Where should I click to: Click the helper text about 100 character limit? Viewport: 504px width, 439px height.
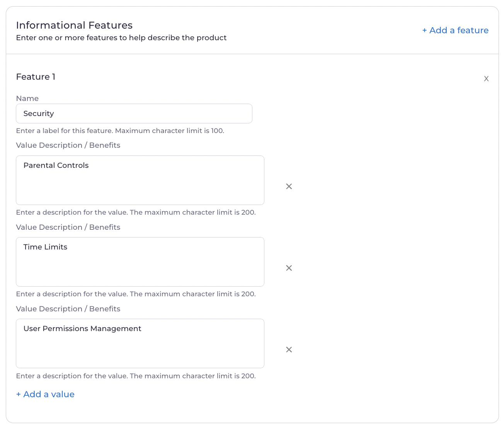120,131
